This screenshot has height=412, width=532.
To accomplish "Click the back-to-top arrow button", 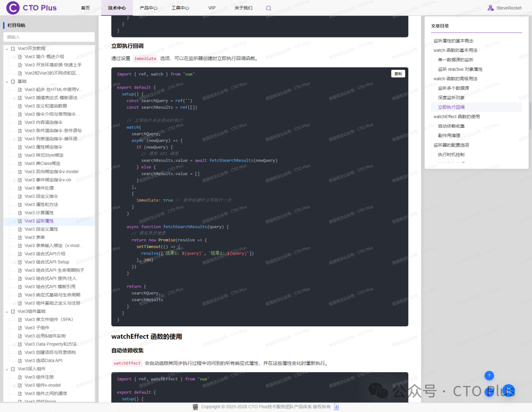I will click(489, 376).
